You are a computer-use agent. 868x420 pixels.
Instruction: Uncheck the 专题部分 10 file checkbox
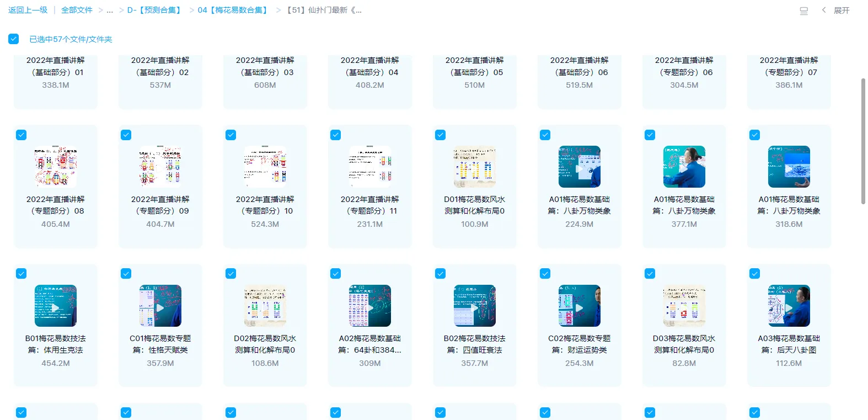point(231,135)
